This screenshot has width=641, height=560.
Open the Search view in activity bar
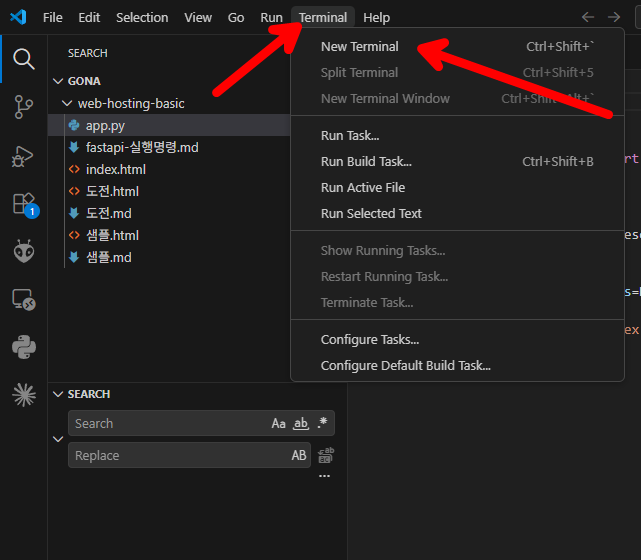[x=24, y=59]
